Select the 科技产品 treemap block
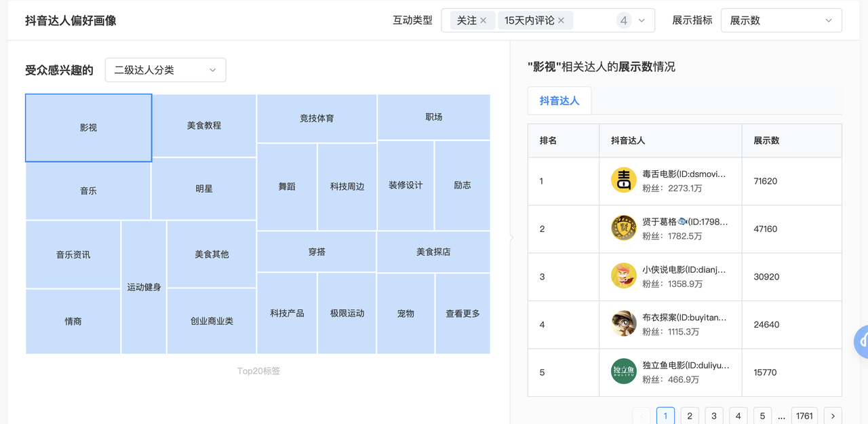 [x=287, y=313]
